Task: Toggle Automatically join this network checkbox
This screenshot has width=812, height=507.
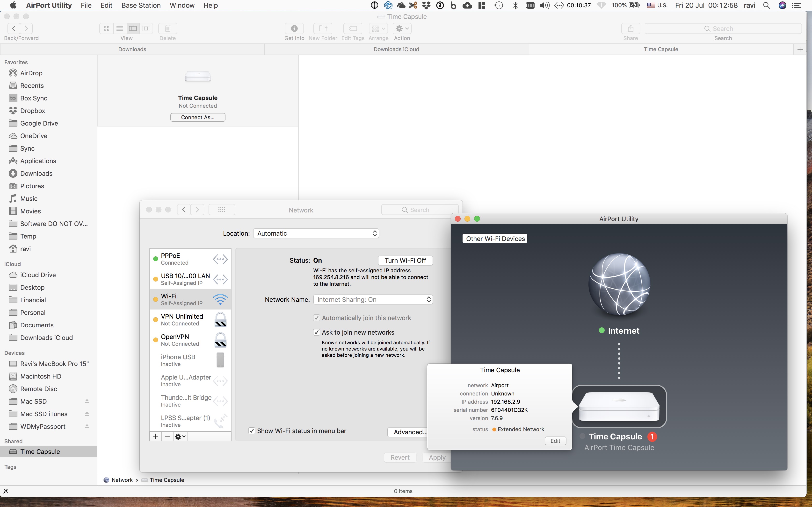Action: pos(316,318)
